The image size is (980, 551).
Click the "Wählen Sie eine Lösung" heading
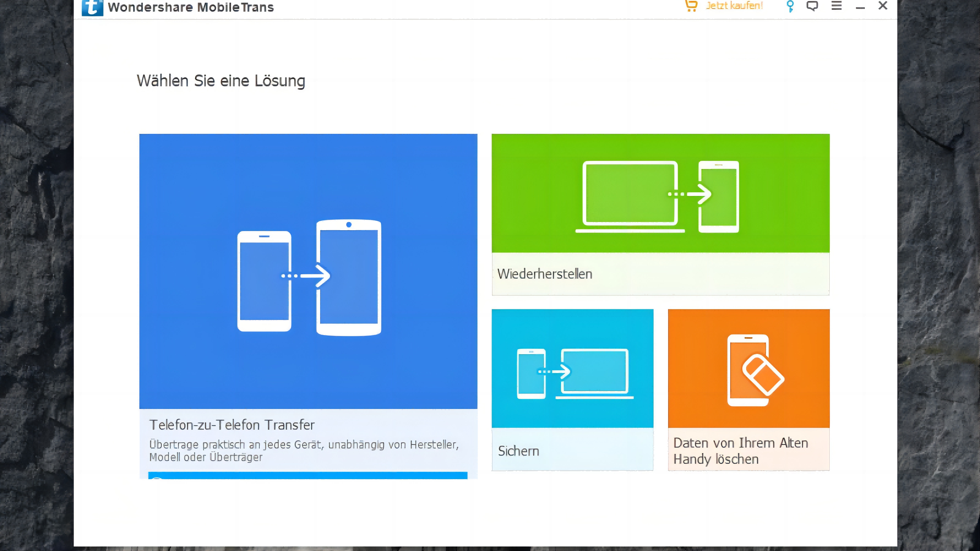click(221, 81)
